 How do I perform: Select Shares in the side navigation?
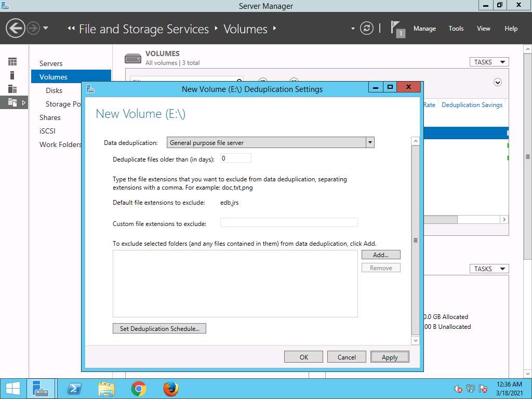coord(50,117)
